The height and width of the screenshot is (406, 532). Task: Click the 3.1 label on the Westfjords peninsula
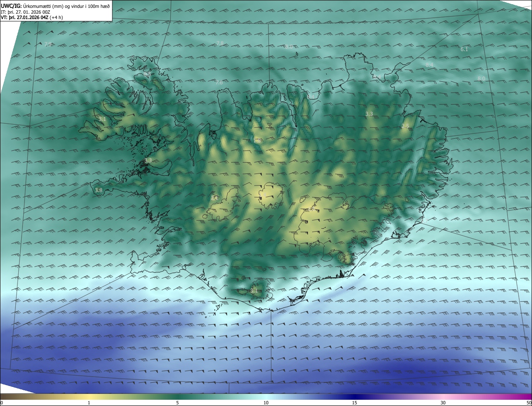click(102, 119)
